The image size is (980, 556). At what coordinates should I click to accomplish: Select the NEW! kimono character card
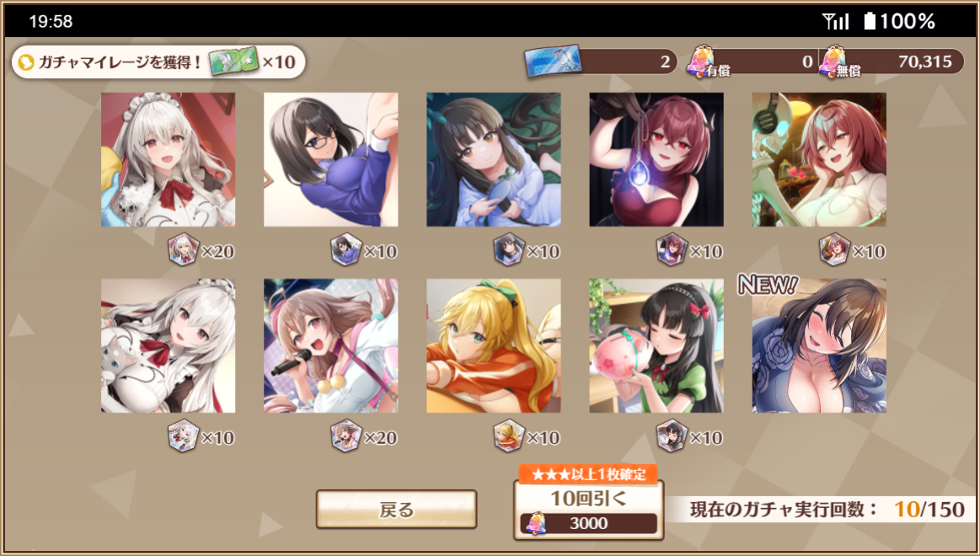click(x=819, y=345)
